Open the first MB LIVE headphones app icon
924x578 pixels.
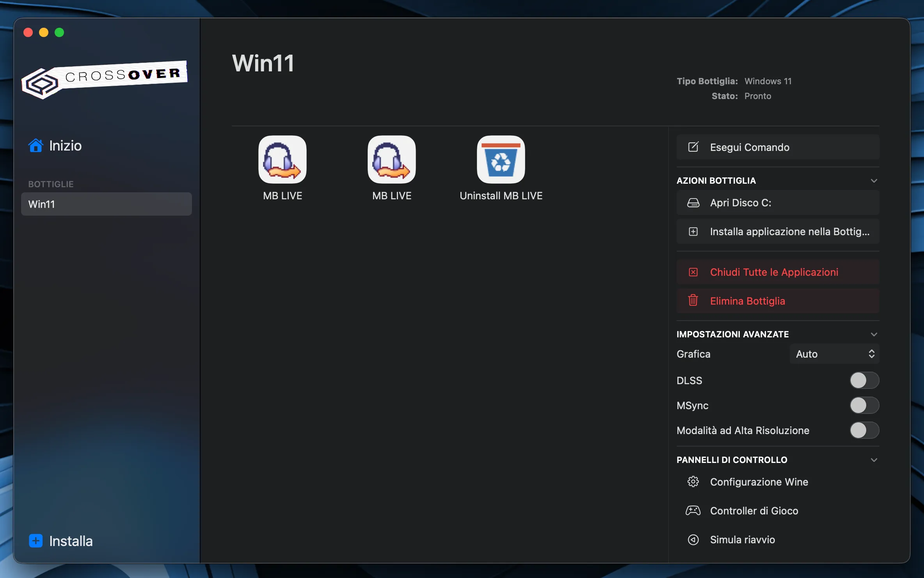pos(283,160)
